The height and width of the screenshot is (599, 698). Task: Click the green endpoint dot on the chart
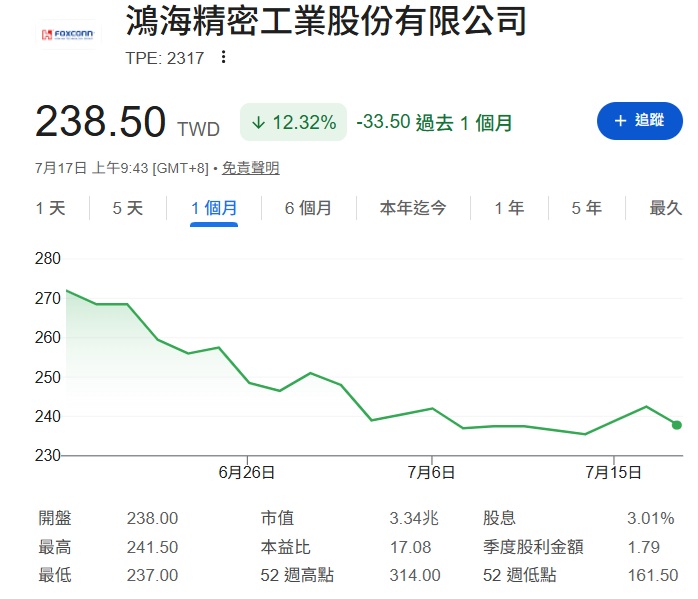(x=677, y=425)
